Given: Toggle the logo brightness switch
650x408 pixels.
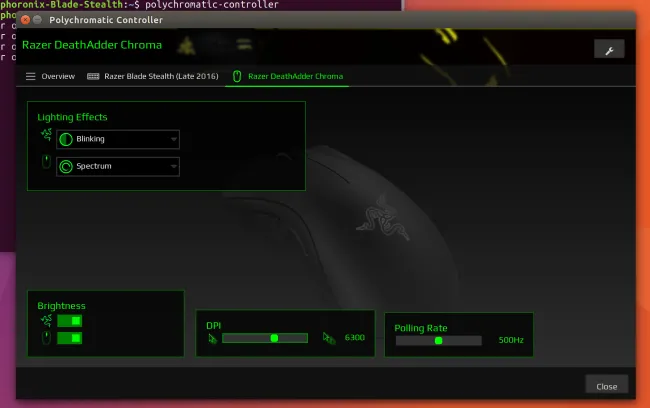Looking at the screenshot, I should click(70, 321).
